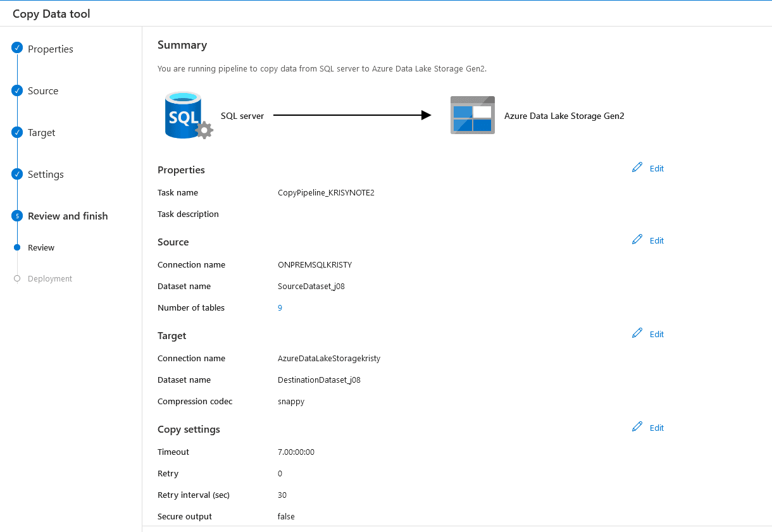Click the Azure Data Lake Storage icon
Screen dimensions: 772x532
pyautogui.click(x=472, y=115)
